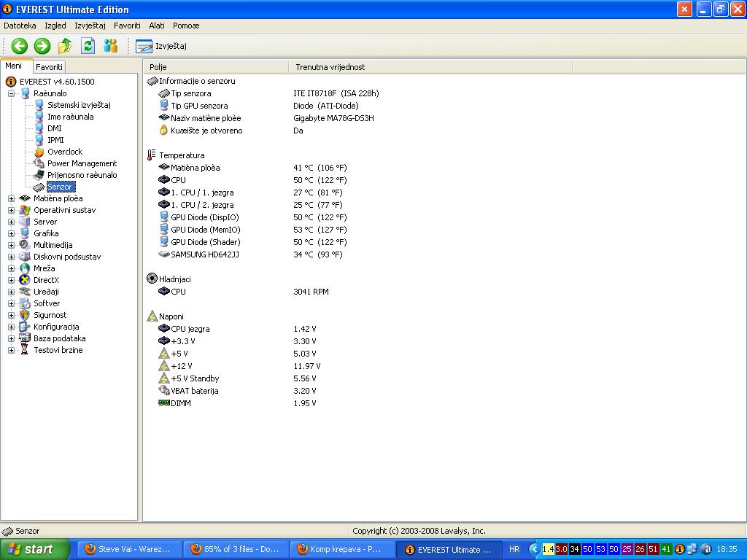
Task: Select the SAMSUNG HD642JJ temperature row
Action: [x=204, y=254]
